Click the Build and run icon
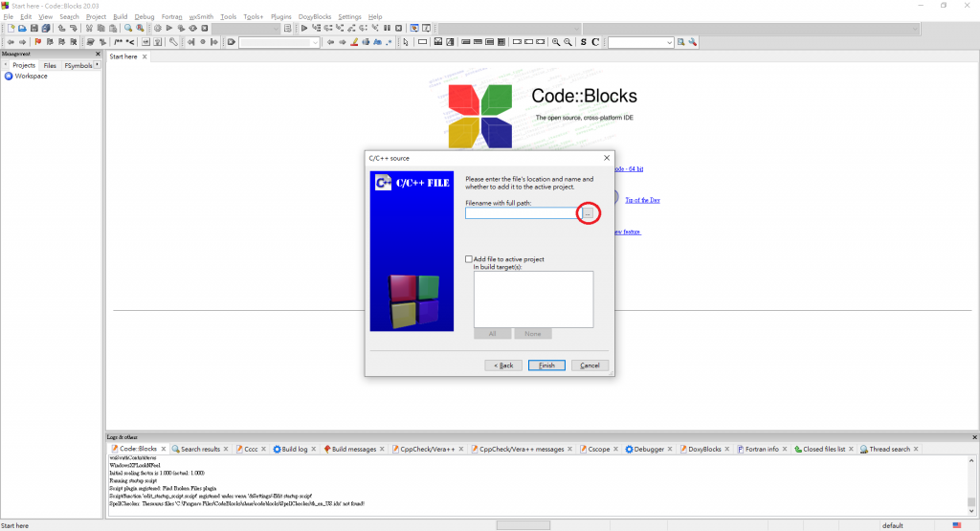The height and width of the screenshot is (531, 980). point(181,28)
